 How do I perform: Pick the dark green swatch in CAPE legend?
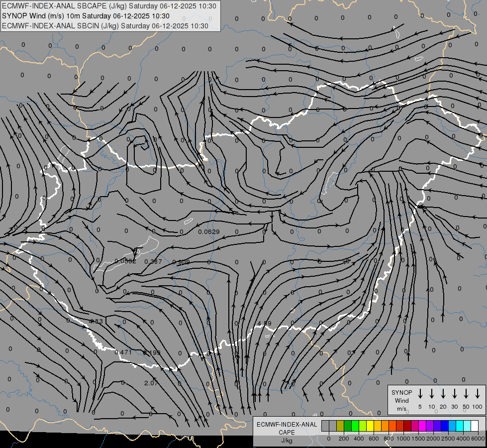click(x=348, y=426)
